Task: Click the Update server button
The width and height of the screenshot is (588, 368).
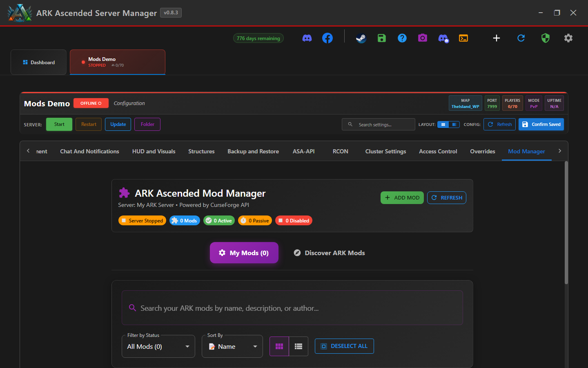Action: (118, 124)
